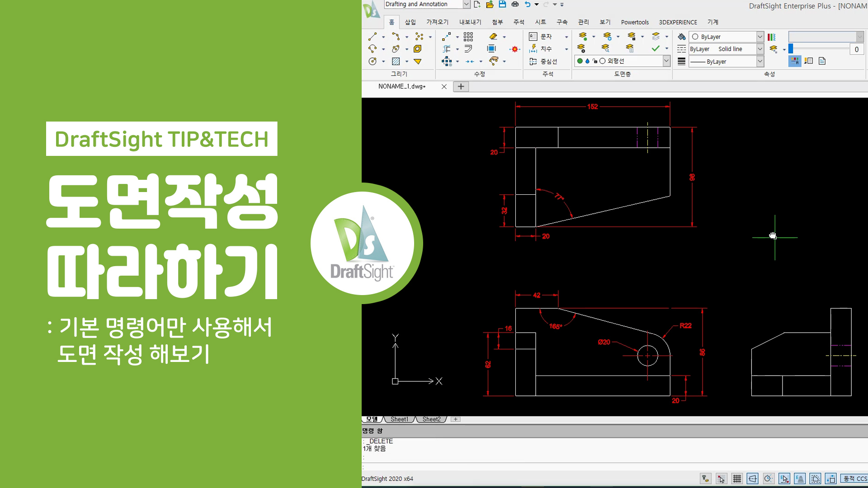Close the NONAME_1.dwg tab

(x=444, y=86)
